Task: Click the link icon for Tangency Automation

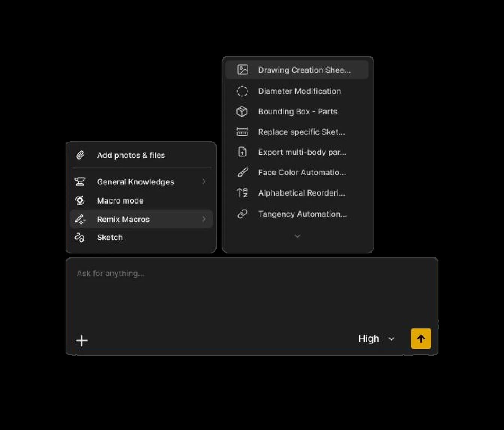Action: click(x=242, y=214)
